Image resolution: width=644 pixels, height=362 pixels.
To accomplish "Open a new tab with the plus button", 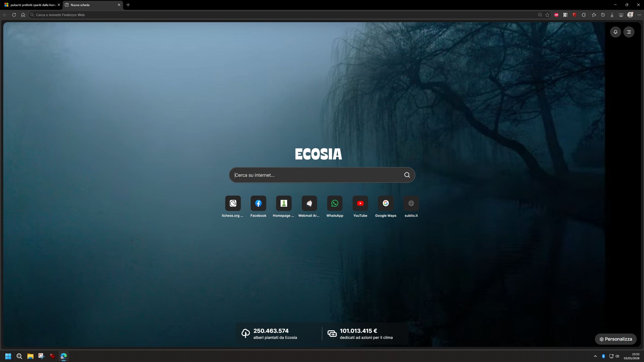I will coord(128,5).
